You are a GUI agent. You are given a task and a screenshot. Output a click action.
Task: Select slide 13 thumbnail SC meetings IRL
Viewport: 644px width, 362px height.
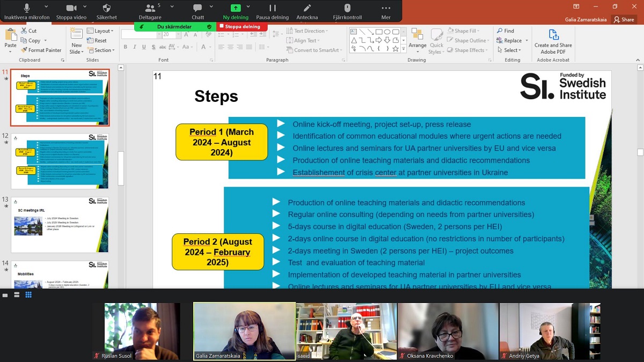(60, 224)
